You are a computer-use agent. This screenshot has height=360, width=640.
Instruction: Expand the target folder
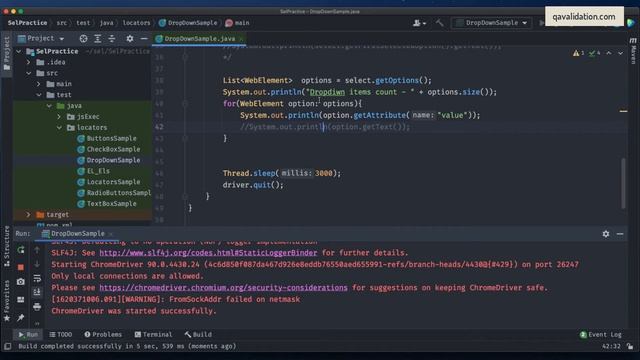[x=29, y=214]
